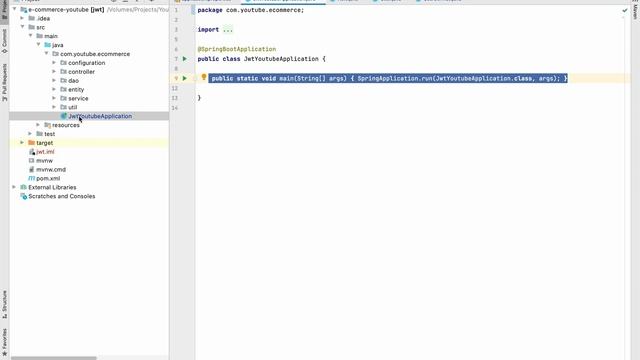Click the jwt.iml file icon
Screen dimensions: 640x360
tap(31, 152)
